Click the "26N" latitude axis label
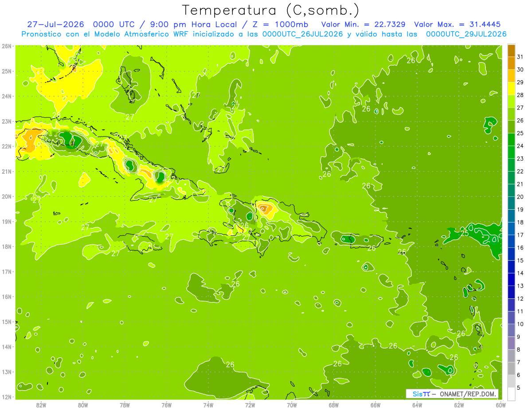Image resolution: width=532 pixels, height=411 pixels. 7,46
